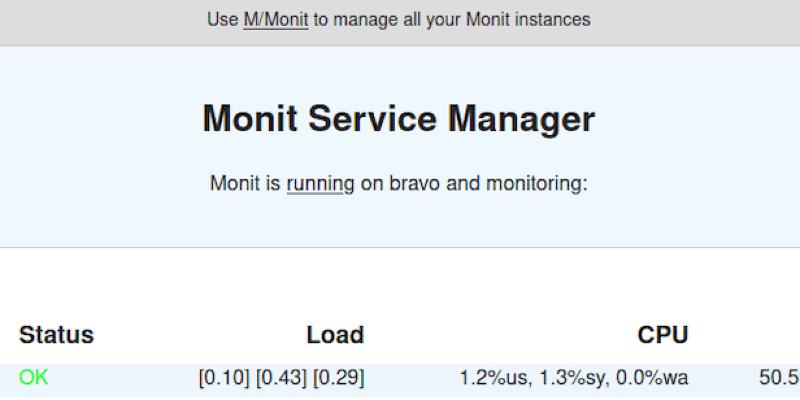
Task: Click the partially visible 50.5 value
Action: 779,378
